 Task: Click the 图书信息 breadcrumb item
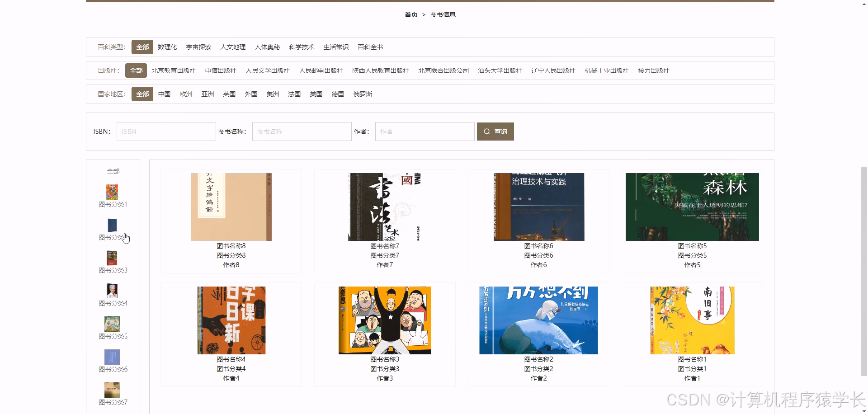tap(443, 14)
